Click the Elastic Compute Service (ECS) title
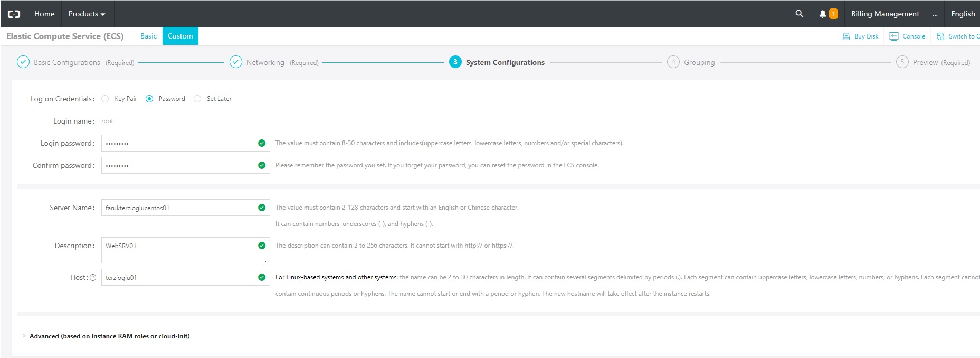Viewport: 980px width, 358px height. click(x=65, y=36)
